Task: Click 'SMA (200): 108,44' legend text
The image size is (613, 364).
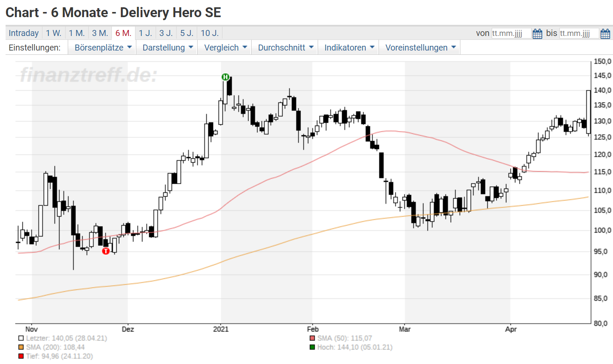Action: [55, 347]
